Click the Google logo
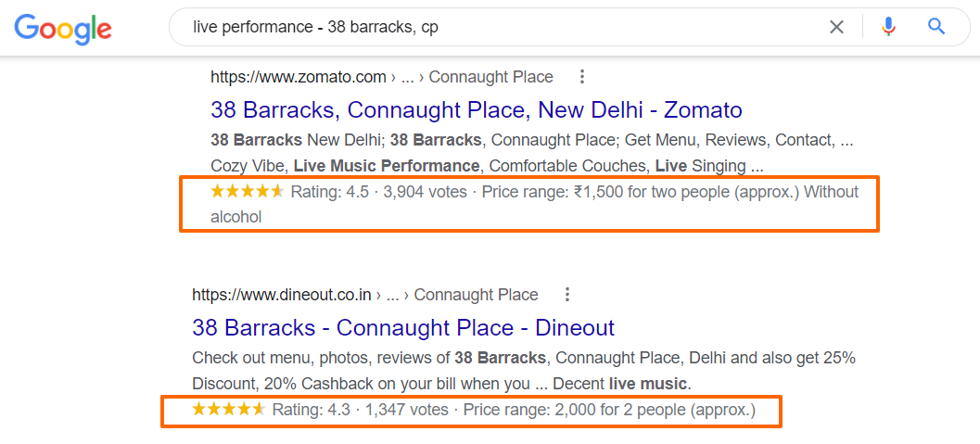 coord(63,28)
